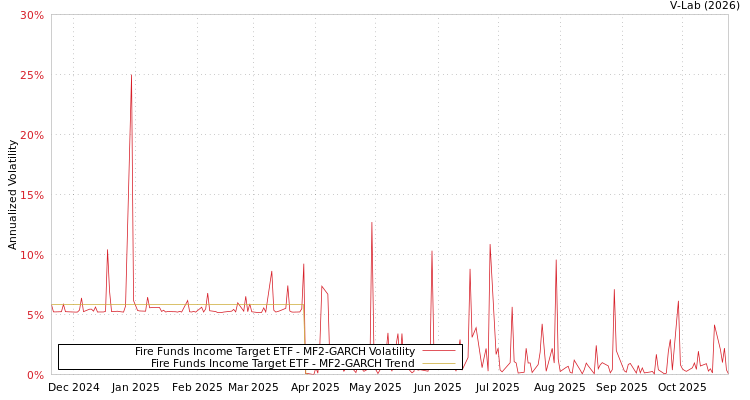Click the MF2-GARCH Trend legend entry
Viewport: 750px width, 400px height.
pos(283,364)
